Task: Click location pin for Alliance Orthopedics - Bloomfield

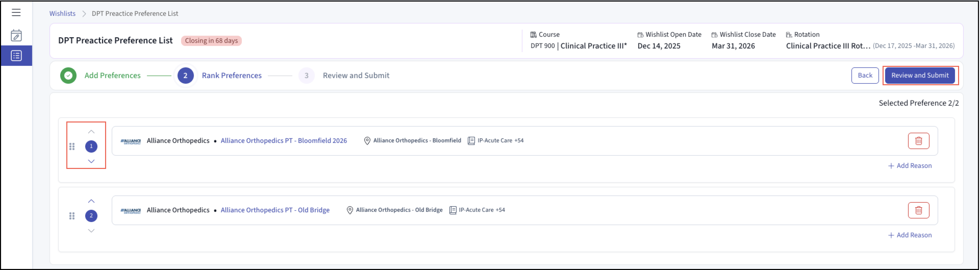Action: (367, 141)
